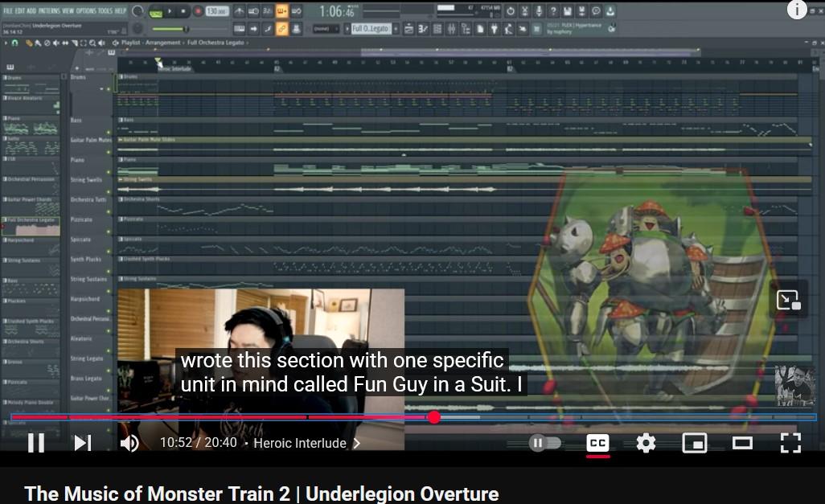The width and height of the screenshot is (825, 504).
Task: Open FL Studio EDIT menu
Action: 20,10
